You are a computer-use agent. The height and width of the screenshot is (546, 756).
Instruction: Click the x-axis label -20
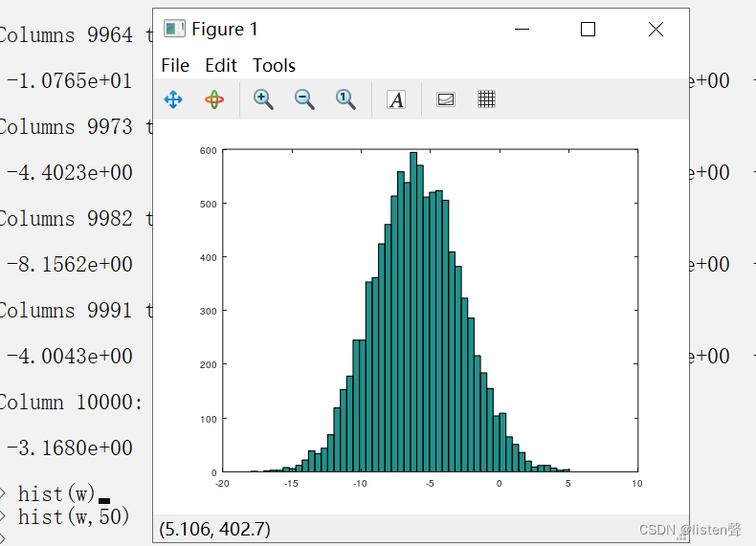click(x=222, y=483)
